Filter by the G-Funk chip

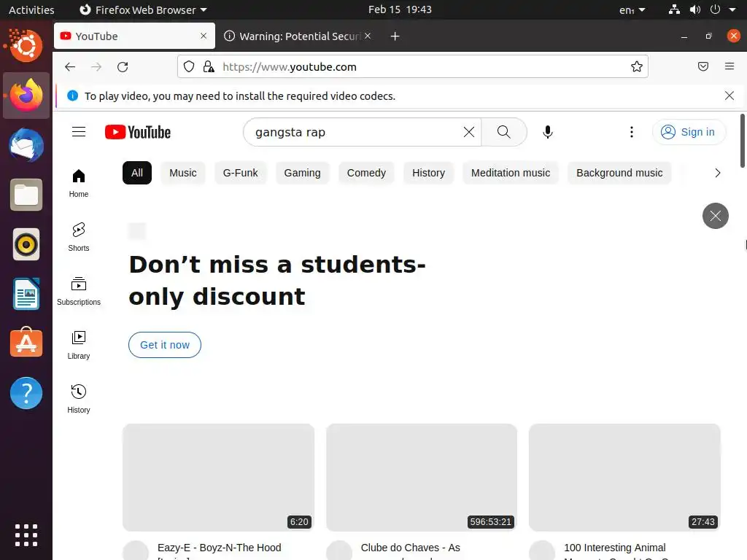pyautogui.click(x=240, y=173)
